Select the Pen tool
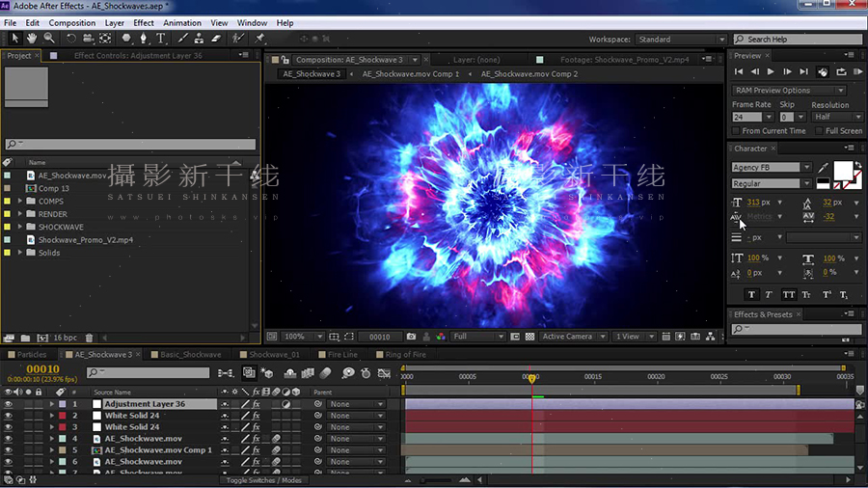Screen dimensions: 868x488 pyautogui.click(x=144, y=39)
